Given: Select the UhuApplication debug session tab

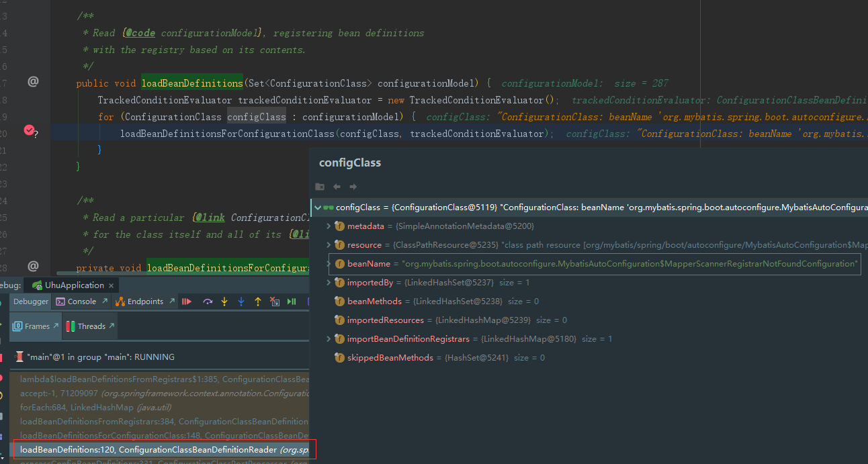Looking at the screenshot, I should pyautogui.click(x=72, y=285).
